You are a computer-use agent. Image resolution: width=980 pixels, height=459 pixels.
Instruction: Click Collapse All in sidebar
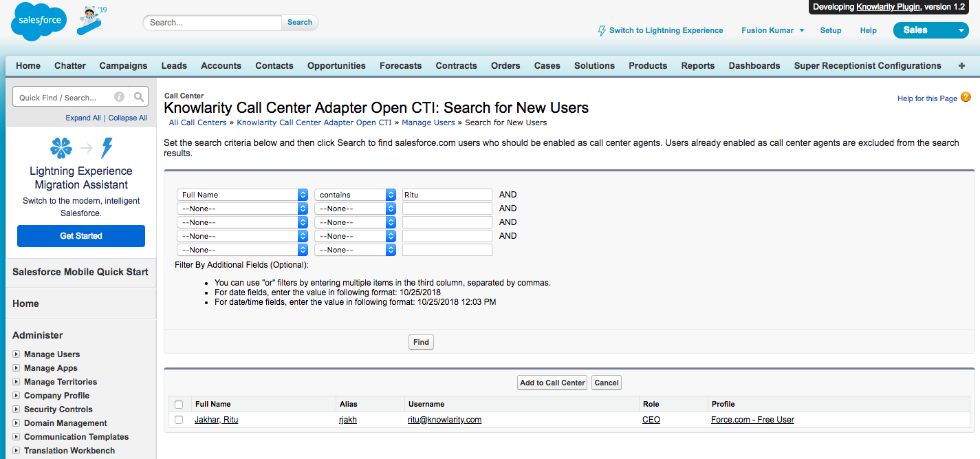tap(128, 118)
